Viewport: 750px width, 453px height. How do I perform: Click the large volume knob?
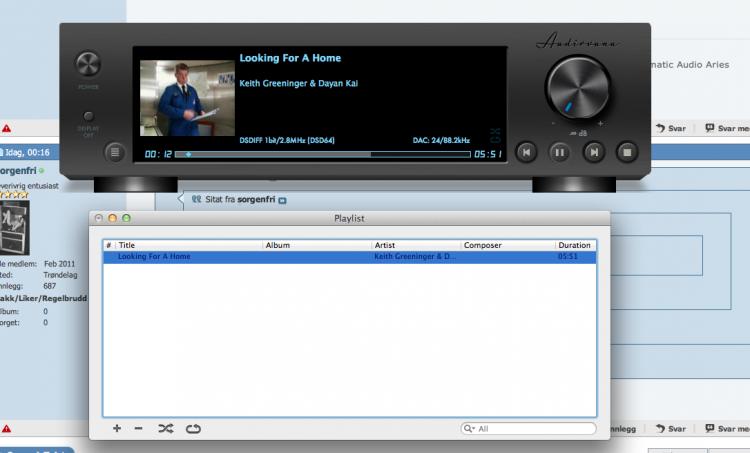(578, 88)
